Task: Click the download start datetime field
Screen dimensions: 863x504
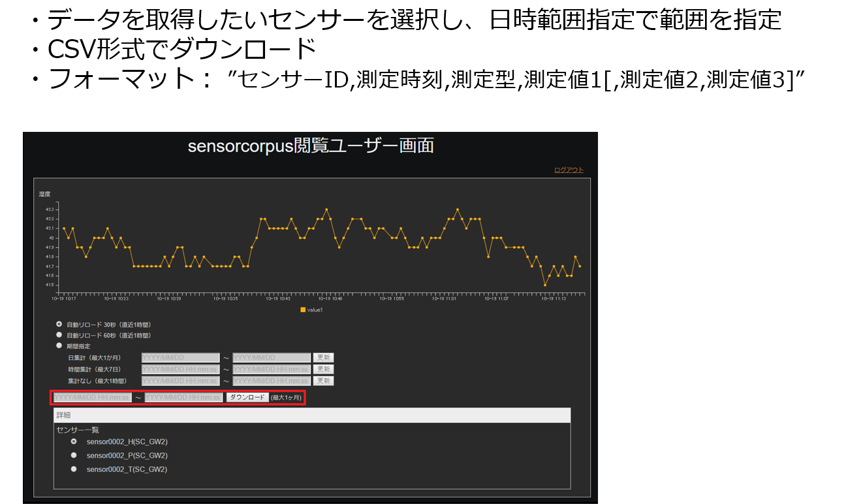Action: [x=92, y=397]
